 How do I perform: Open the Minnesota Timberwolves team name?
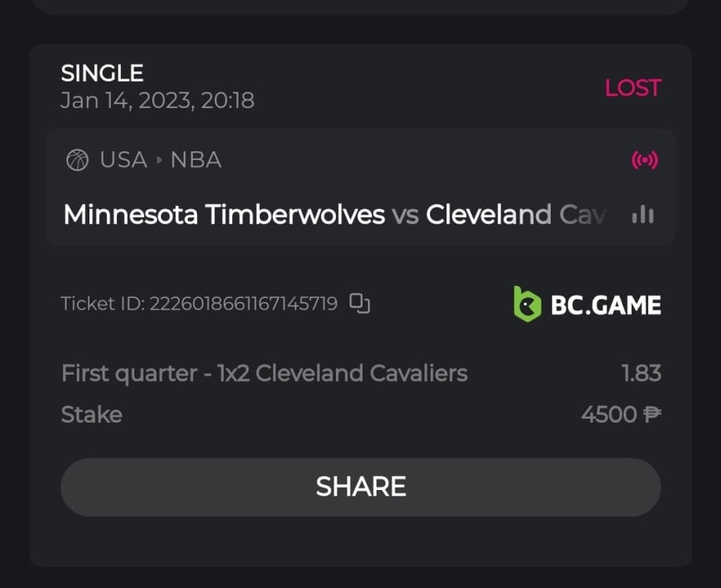coord(224,215)
